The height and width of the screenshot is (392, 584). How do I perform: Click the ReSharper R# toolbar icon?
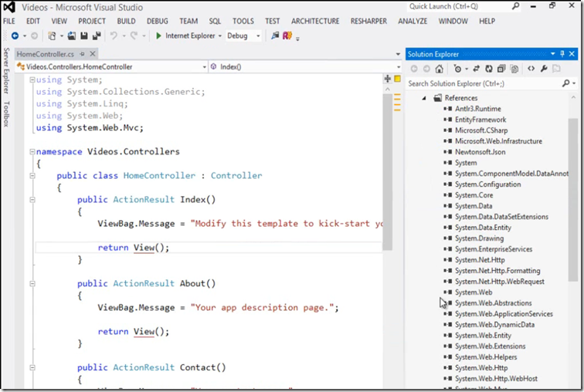(287, 35)
